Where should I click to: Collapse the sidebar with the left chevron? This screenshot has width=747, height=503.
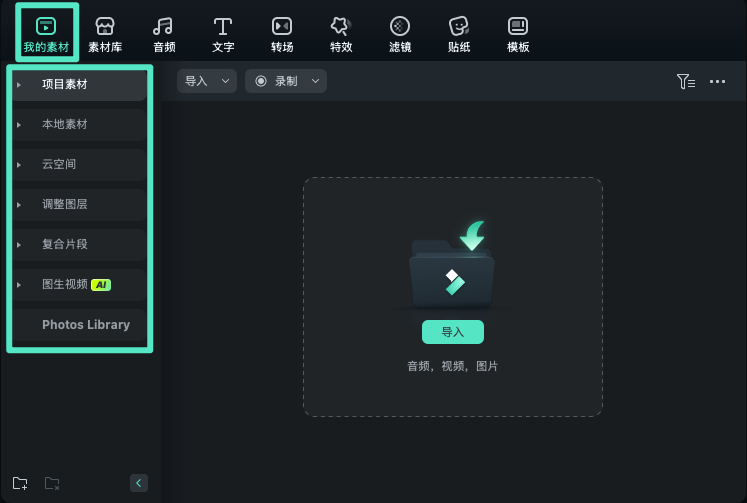139,483
